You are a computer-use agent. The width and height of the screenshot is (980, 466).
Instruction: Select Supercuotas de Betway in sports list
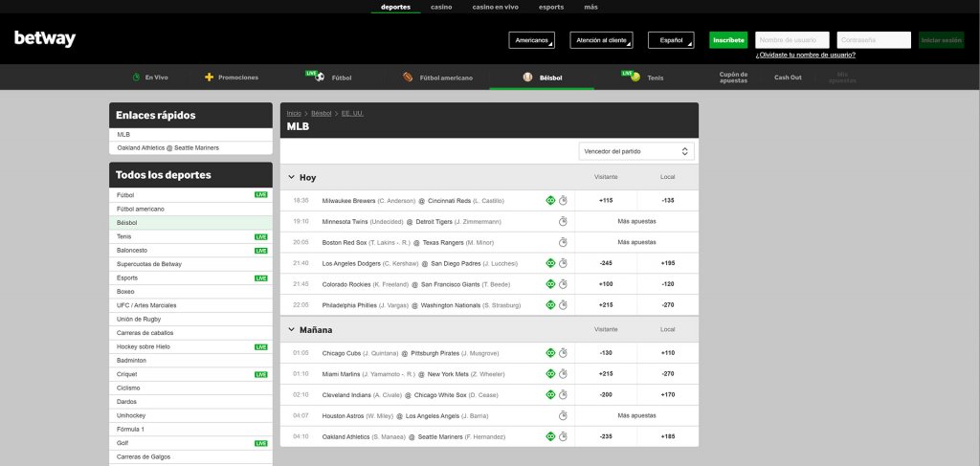tap(190, 264)
